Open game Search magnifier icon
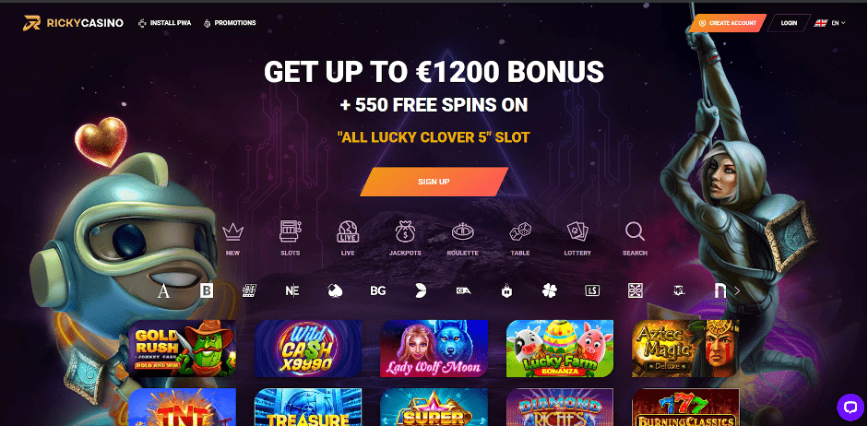 click(x=635, y=231)
